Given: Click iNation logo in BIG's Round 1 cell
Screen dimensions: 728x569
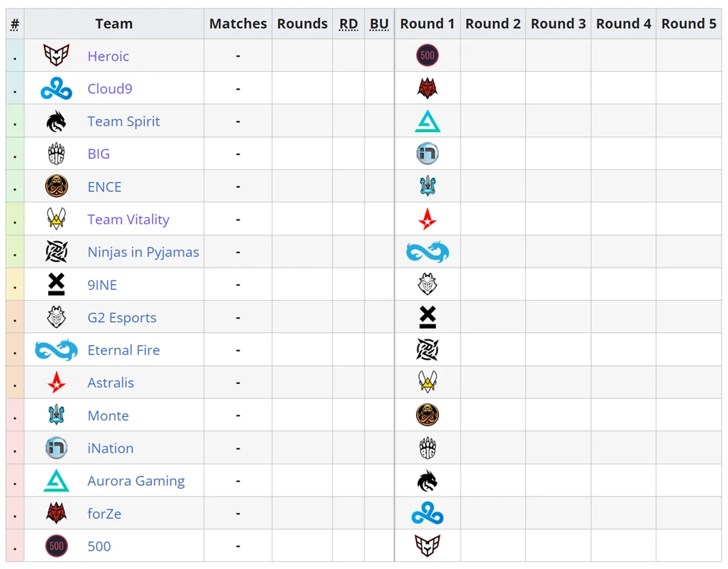Looking at the screenshot, I should [x=427, y=154].
